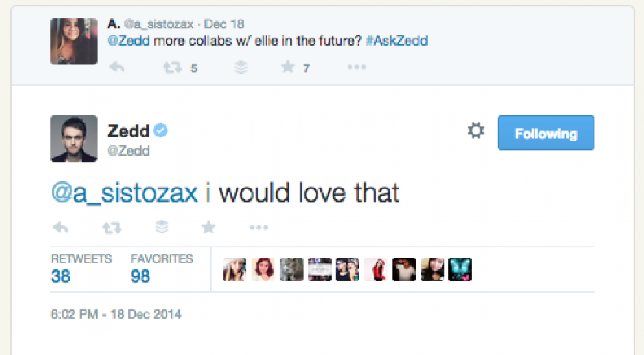Reply to a_sistozax's tweet

tap(116, 68)
